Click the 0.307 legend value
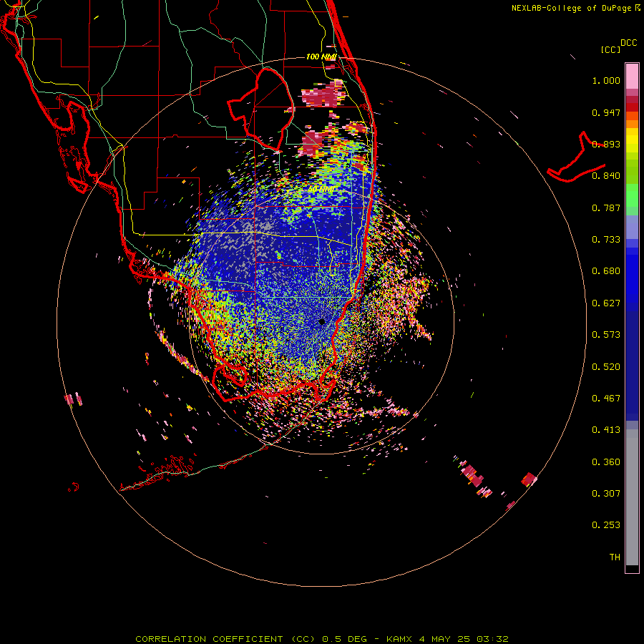Screen dimensions: 644x644 pyautogui.click(x=606, y=494)
